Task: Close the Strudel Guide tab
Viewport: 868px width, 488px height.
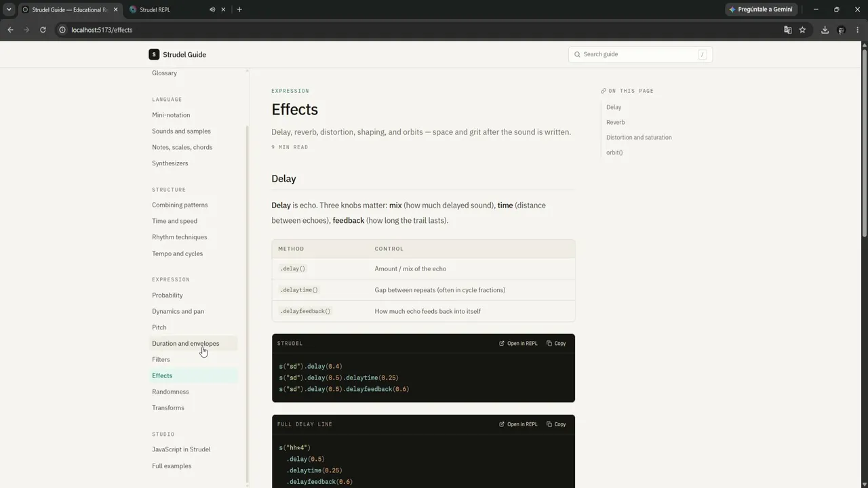Action: 115,9
